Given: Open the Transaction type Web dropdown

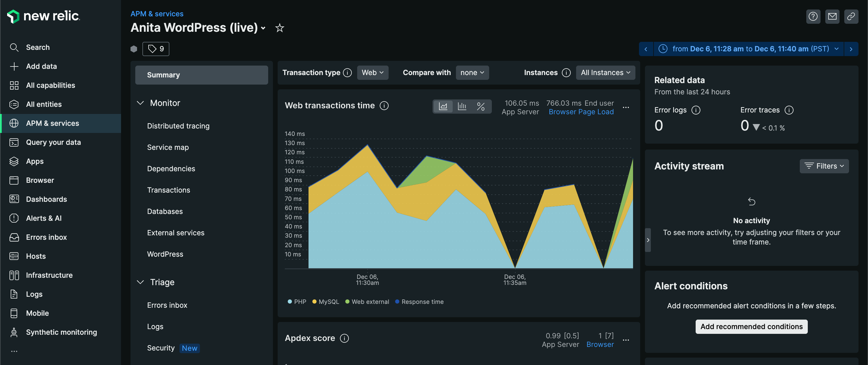Looking at the screenshot, I should pos(372,72).
